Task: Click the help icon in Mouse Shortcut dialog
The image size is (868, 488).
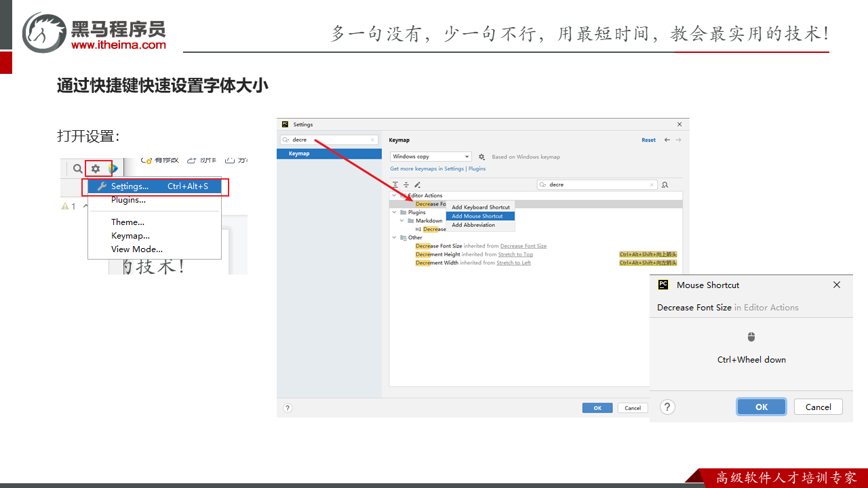Action: coord(667,407)
